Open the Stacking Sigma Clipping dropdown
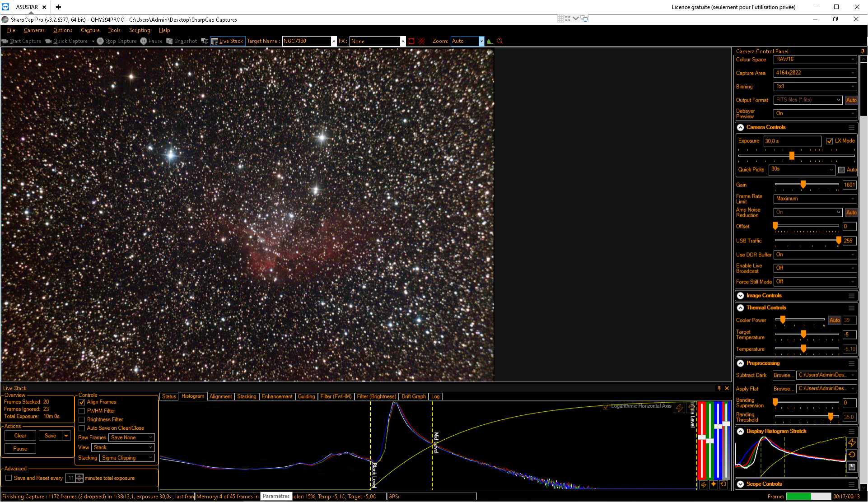The image size is (868, 502). tap(127, 458)
